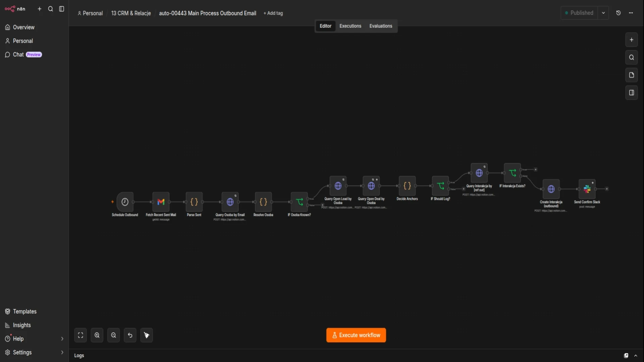Screen dimensions: 644x362
Task: Open the Personal breadcrumb link
Action: 90,13
